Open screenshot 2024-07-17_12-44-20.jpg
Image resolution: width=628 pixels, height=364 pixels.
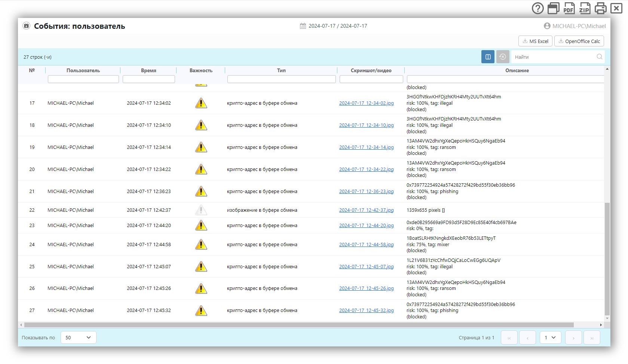[367, 226]
